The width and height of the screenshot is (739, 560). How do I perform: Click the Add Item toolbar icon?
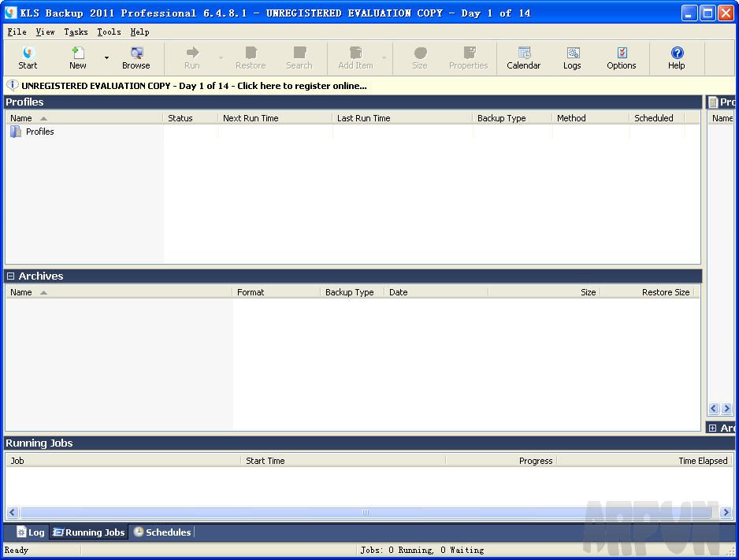tap(356, 58)
